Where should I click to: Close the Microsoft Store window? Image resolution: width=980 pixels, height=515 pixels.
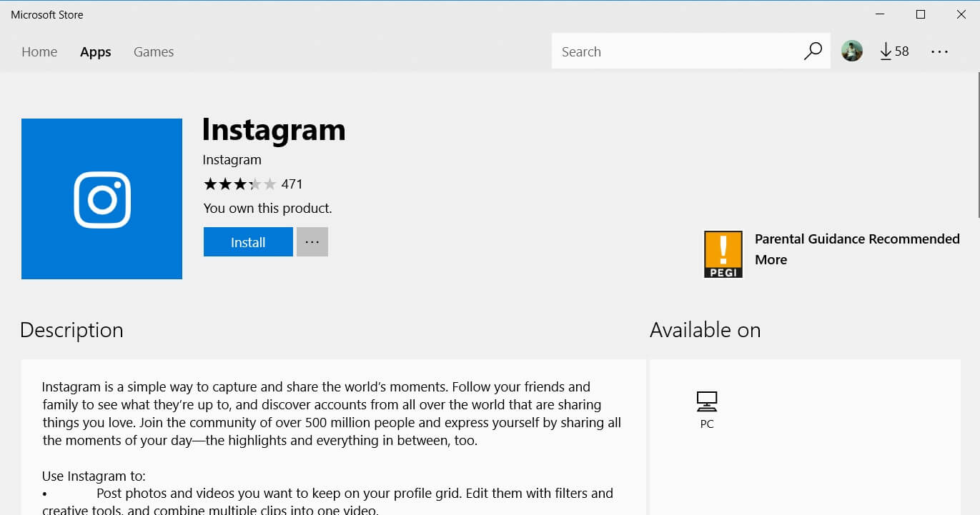point(961,14)
